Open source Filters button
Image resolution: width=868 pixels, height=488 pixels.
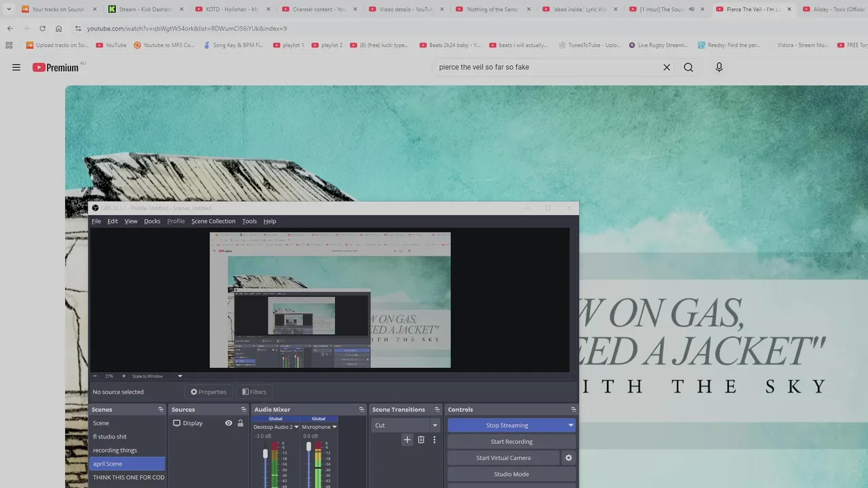[x=254, y=392]
